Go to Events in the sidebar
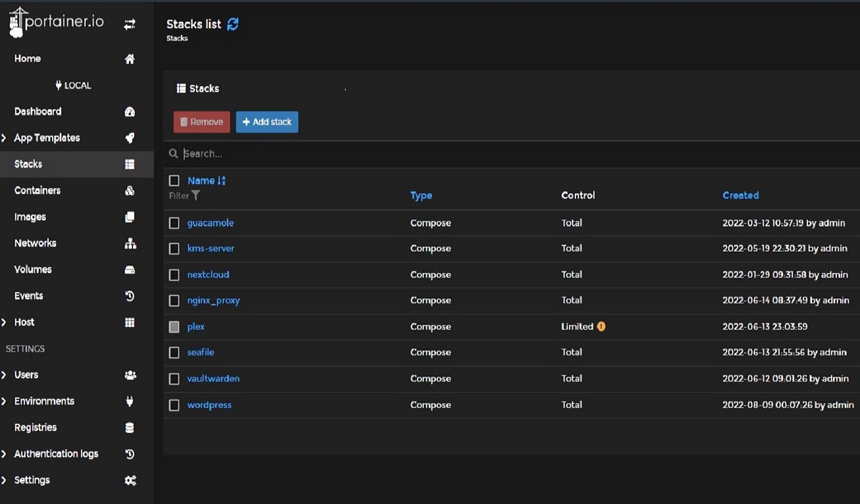Image resolution: width=860 pixels, height=504 pixels. tap(28, 295)
